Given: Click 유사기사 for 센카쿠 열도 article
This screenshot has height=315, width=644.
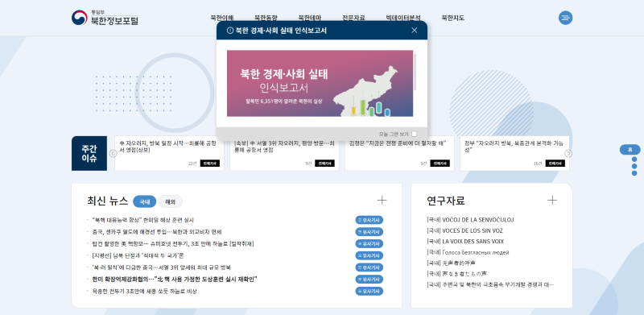Looking at the screenshot, I should pyautogui.click(x=369, y=232).
